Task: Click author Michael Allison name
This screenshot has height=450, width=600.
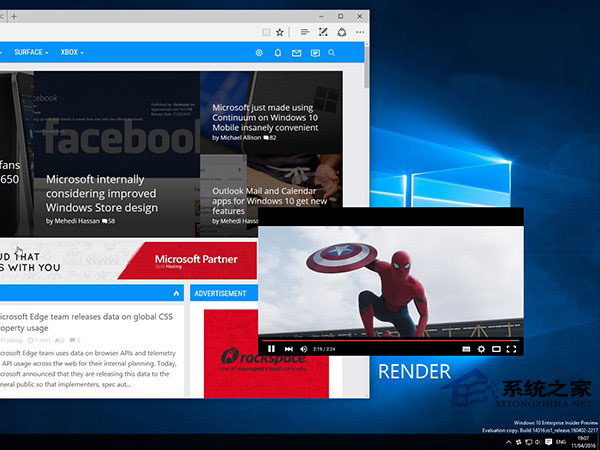Action: pyautogui.click(x=240, y=138)
